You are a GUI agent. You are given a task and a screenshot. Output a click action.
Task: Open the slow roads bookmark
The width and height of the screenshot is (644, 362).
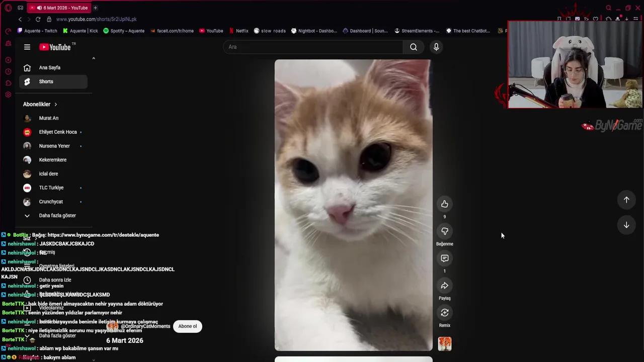pos(270,31)
